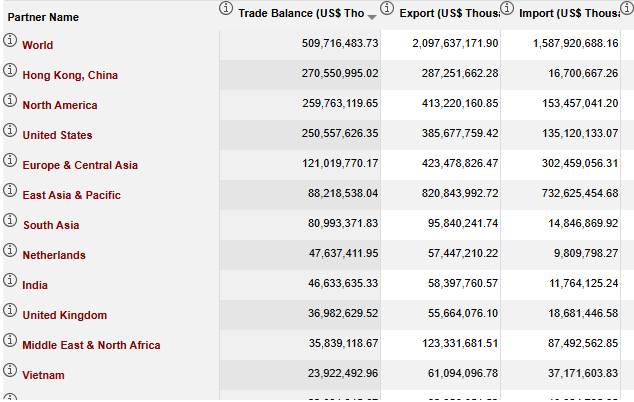
Task: Open the India partner link
Action: coord(35,285)
